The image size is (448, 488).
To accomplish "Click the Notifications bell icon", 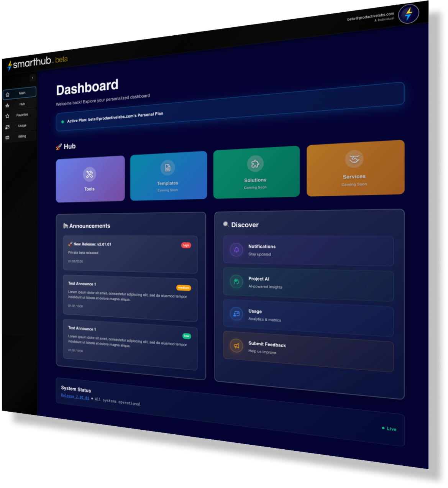I will 236,250.
